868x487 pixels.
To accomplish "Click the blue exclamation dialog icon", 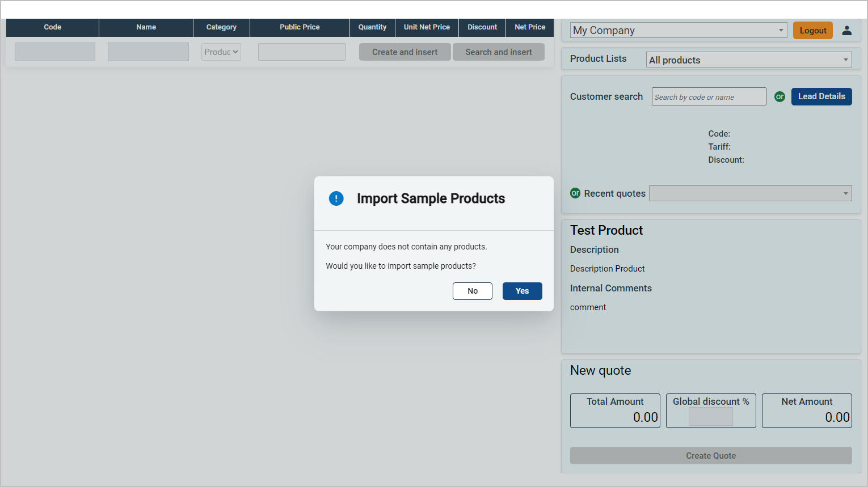I will (336, 198).
